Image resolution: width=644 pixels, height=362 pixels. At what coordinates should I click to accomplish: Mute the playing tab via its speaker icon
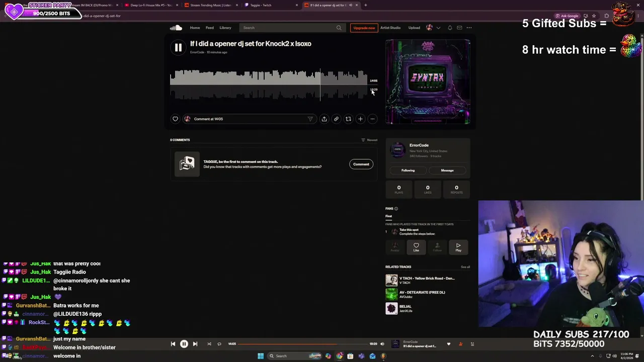coord(351,5)
